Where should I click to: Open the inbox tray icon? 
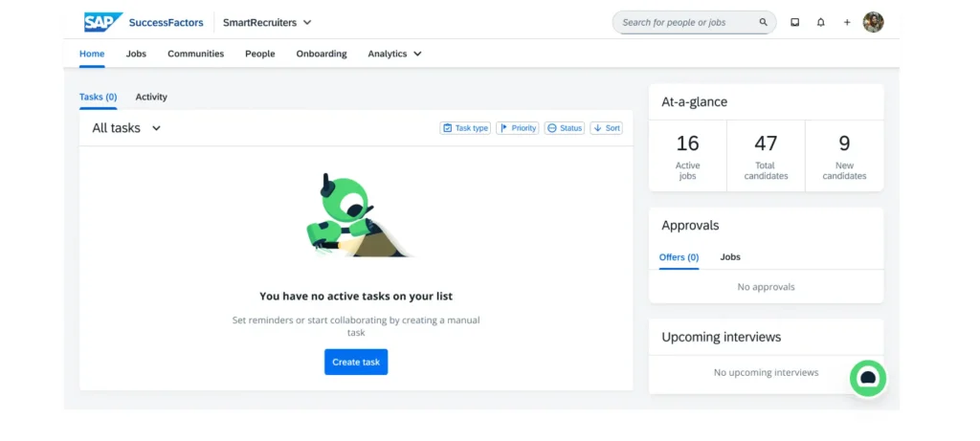click(x=794, y=22)
